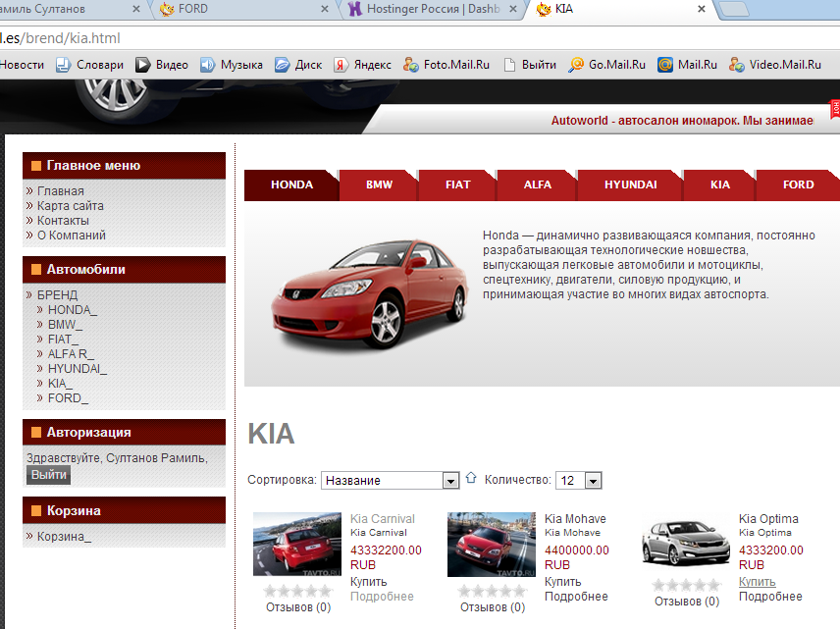840x629 pixels.
Task: Click Купить for Kia Mohave
Action: [x=563, y=582]
